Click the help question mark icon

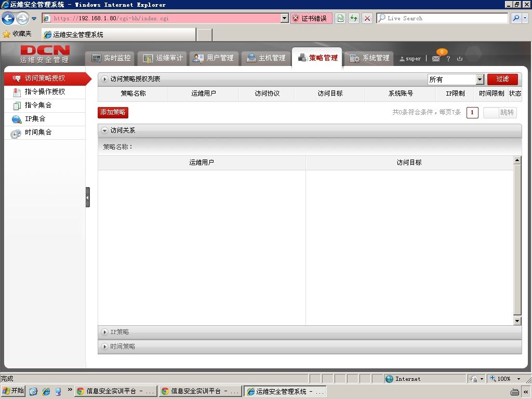448,59
